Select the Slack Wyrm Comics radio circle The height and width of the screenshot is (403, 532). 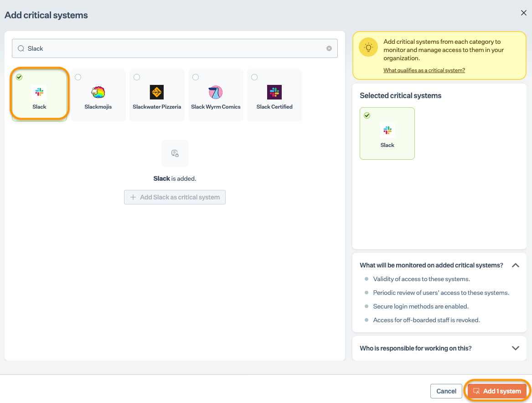pos(196,77)
